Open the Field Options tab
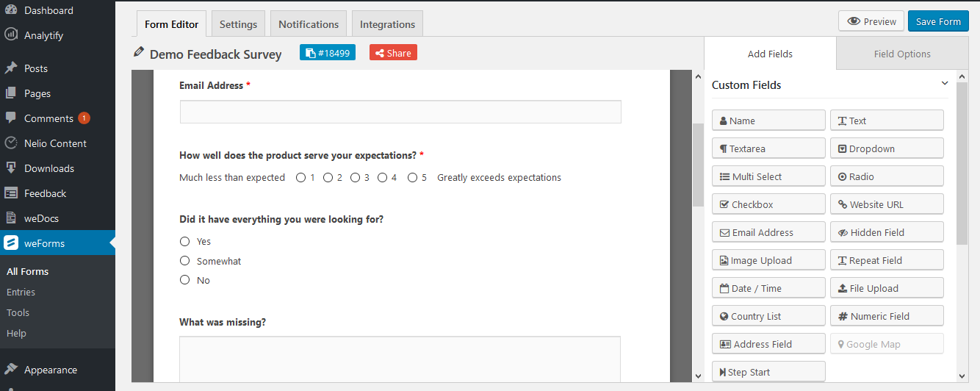Viewport: 980px width, 391px height. pyautogui.click(x=901, y=54)
